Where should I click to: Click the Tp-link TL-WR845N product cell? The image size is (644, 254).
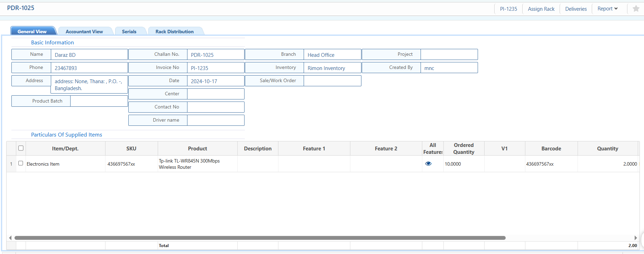pyautogui.click(x=197, y=164)
